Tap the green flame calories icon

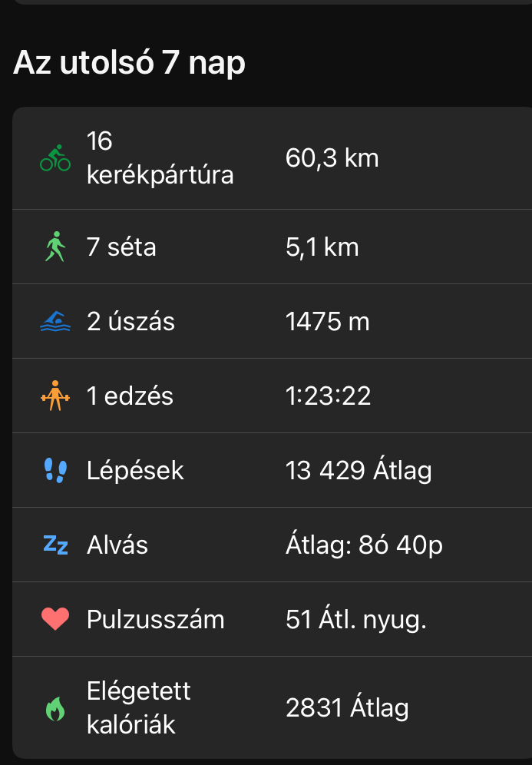[55, 708]
